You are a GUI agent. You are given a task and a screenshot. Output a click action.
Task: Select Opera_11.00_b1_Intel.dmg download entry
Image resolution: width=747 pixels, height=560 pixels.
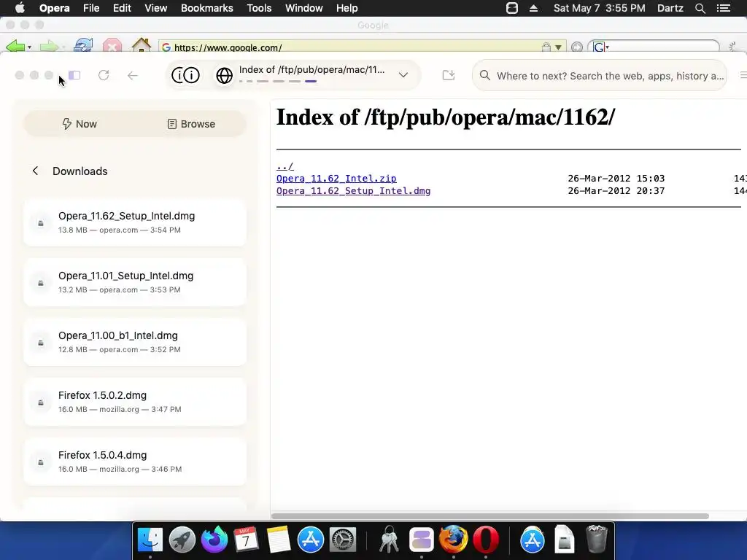pos(135,342)
